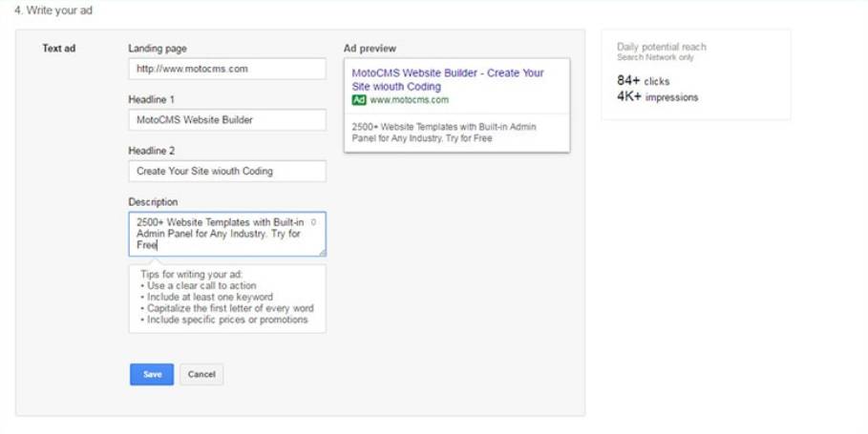Viewport: 868px width, 434px height.
Task: Click the ad preview description text
Action: pyautogui.click(x=443, y=132)
